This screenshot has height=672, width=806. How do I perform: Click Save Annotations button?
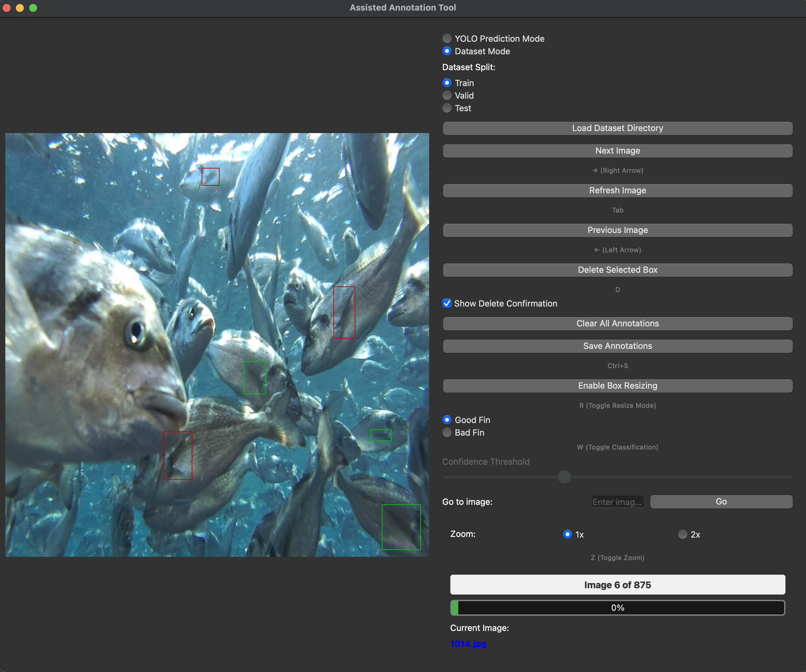(617, 346)
